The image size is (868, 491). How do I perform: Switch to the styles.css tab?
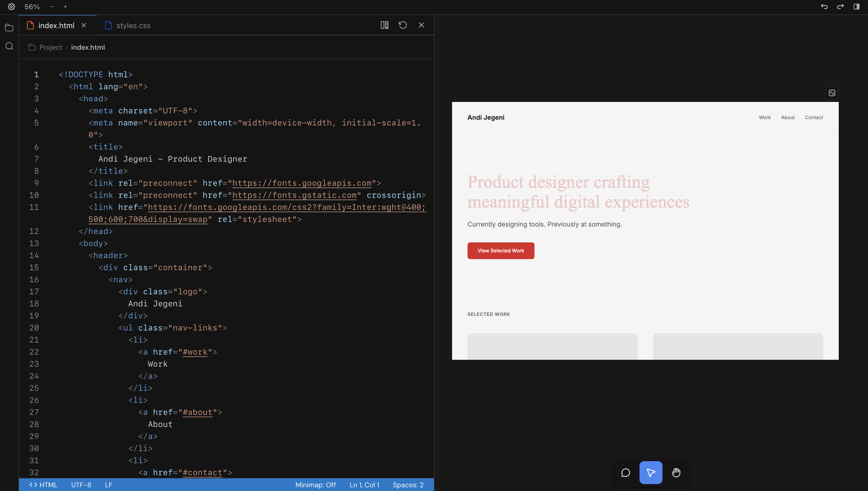point(133,26)
